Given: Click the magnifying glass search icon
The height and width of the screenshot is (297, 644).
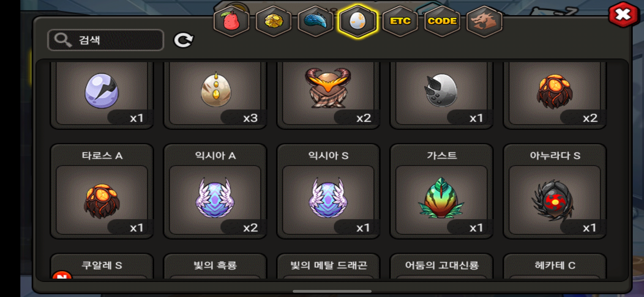Looking at the screenshot, I should pyautogui.click(x=63, y=40).
